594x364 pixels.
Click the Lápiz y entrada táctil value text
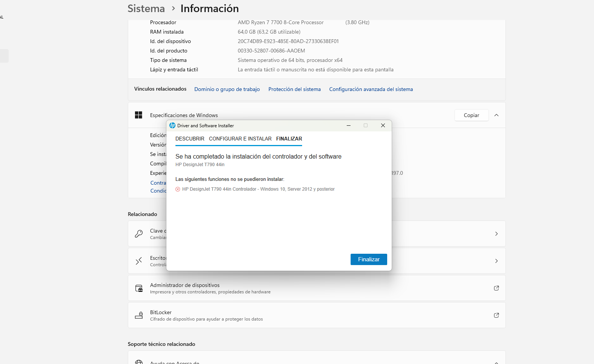[x=315, y=70]
